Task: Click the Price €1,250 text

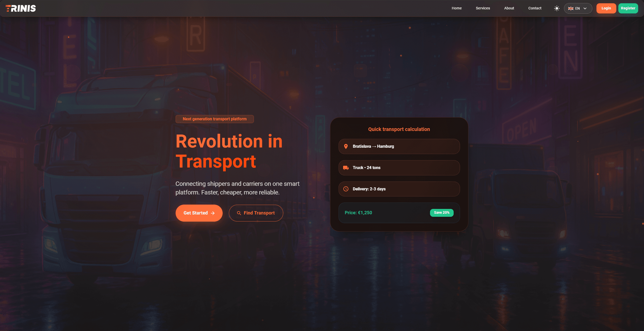Action: (358, 213)
